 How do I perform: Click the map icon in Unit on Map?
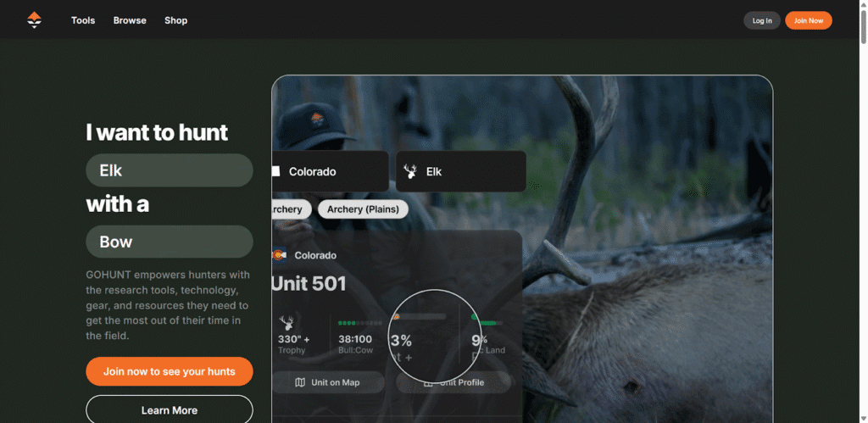[x=300, y=382]
